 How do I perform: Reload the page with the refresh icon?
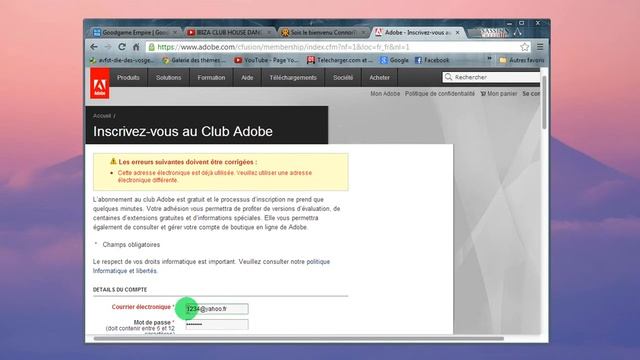click(x=122, y=47)
